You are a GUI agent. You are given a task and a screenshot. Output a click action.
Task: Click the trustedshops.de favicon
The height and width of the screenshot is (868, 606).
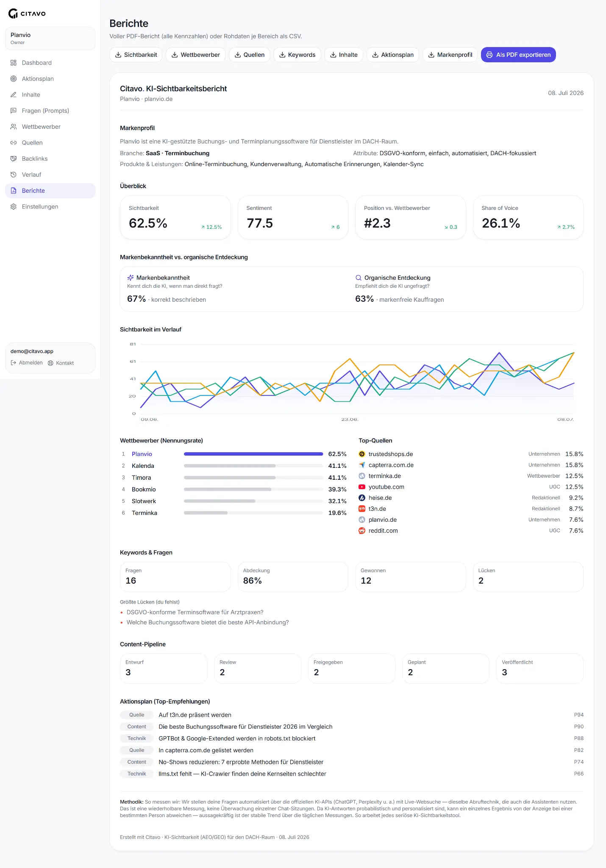pyautogui.click(x=362, y=454)
